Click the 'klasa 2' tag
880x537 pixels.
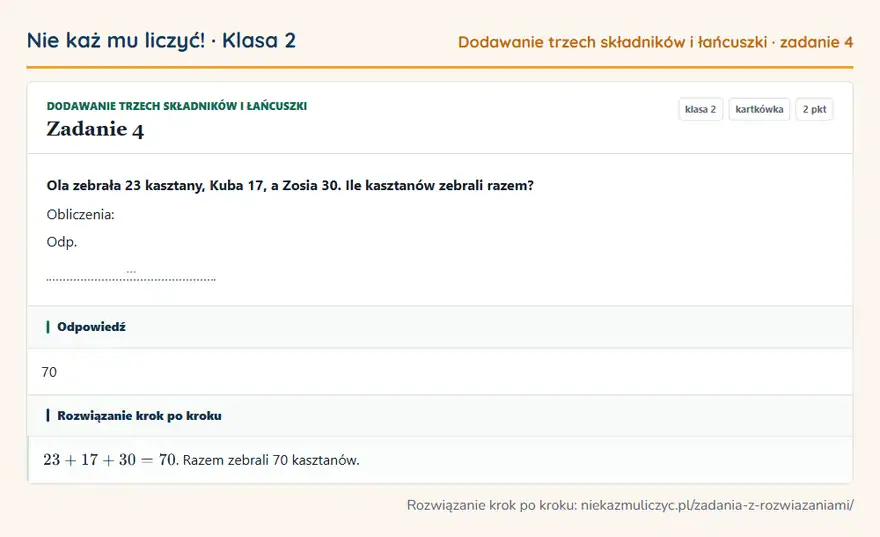coord(700,109)
